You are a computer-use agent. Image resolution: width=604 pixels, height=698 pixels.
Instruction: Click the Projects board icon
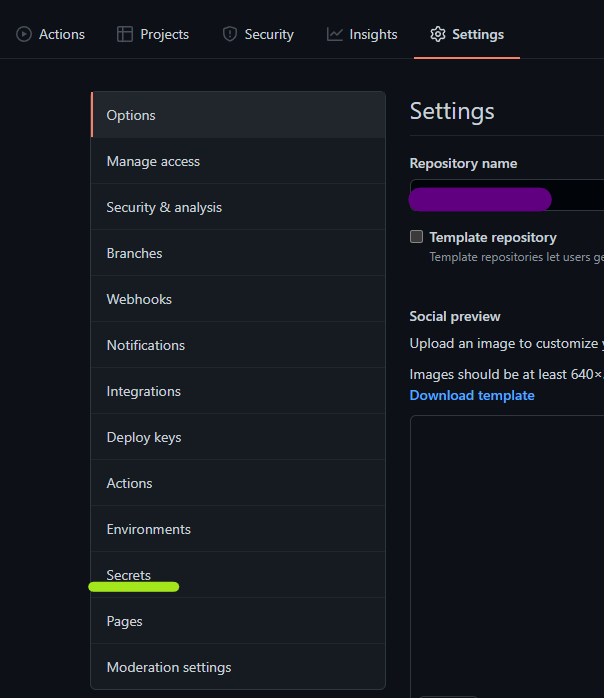pyautogui.click(x=125, y=34)
